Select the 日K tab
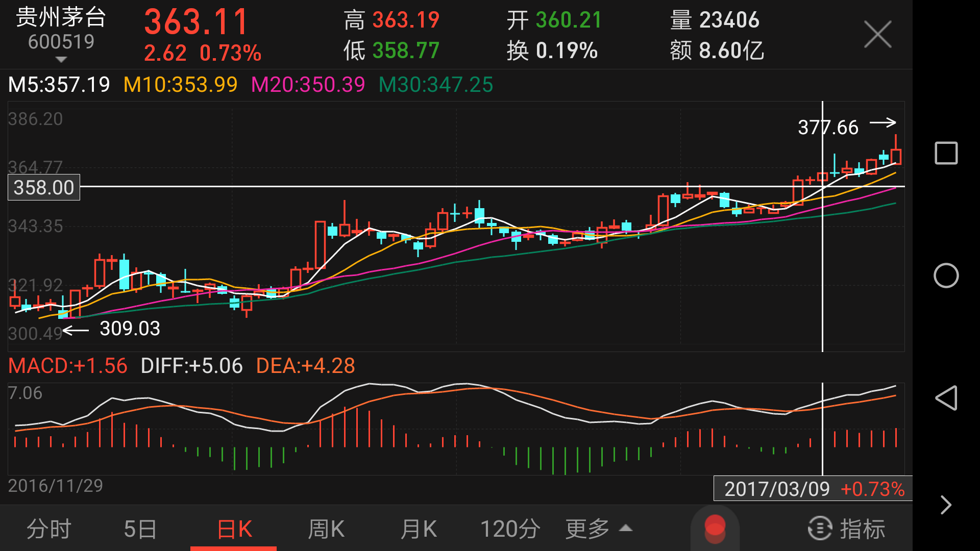This screenshot has width=980, height=551. [234, 529]
